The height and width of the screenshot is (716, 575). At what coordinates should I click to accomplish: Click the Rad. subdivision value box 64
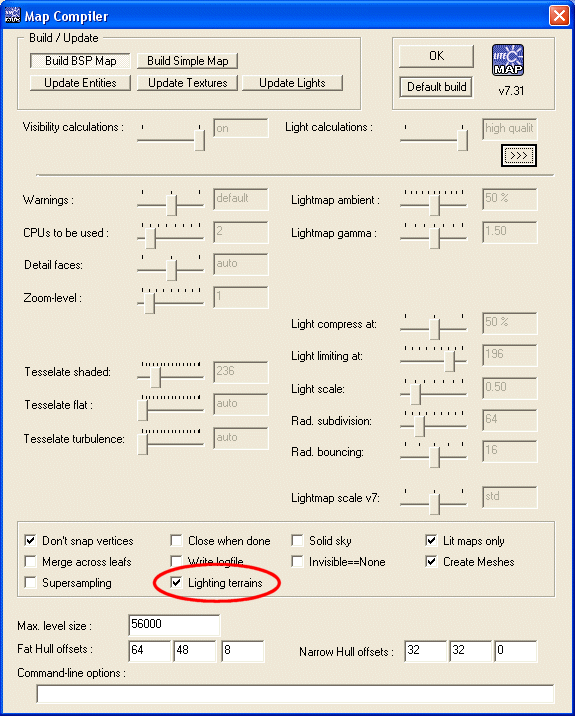tap(510, 420)
